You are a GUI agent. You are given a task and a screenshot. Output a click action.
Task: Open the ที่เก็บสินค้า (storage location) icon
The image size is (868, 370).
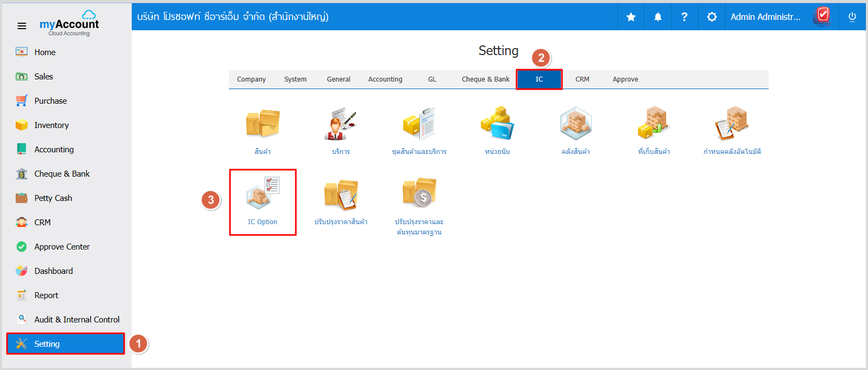pos(654,130)
